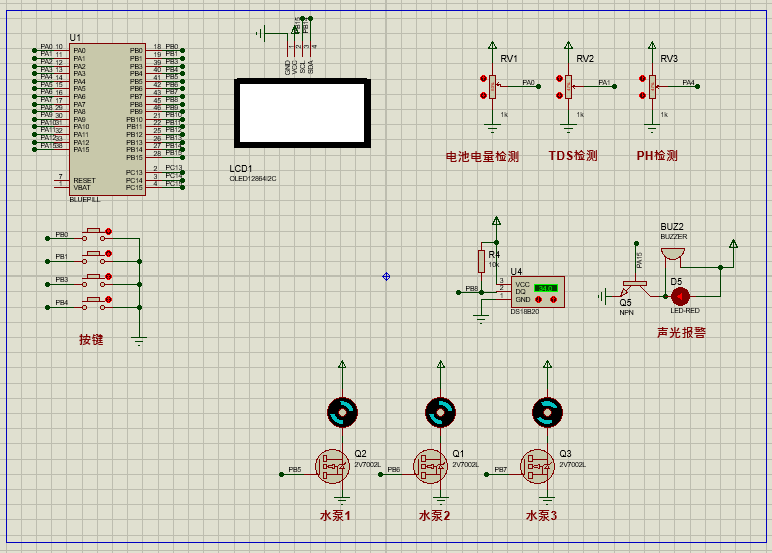Screen dimensions: 772x553
Task: Click the PA4 terminal label at RV3 wiper
Action: [x=688, y=83]
